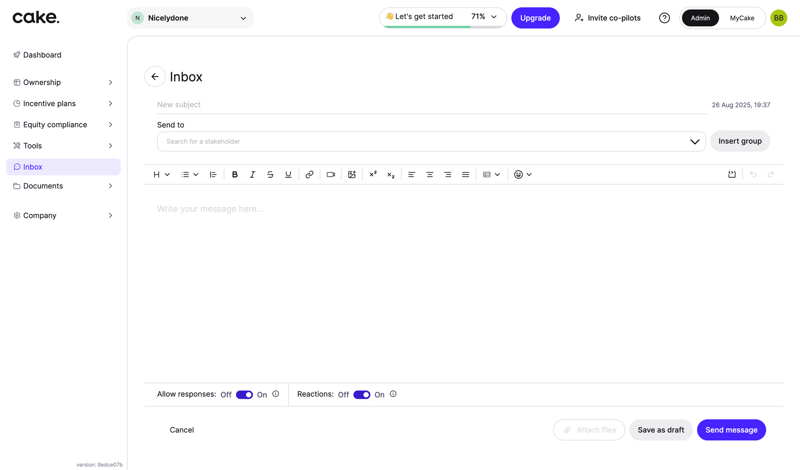Open the heading style dropdown

click(161, 175)
